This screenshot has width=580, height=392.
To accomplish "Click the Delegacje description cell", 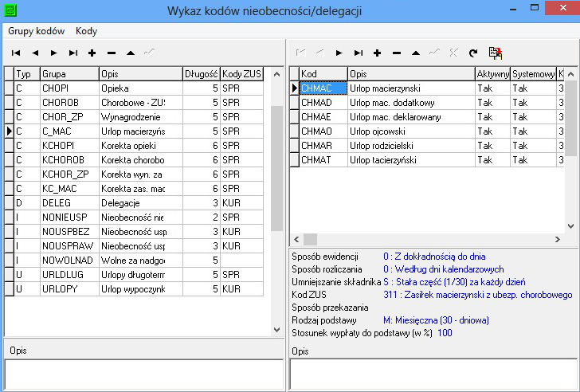I will [x=141, y=203].
